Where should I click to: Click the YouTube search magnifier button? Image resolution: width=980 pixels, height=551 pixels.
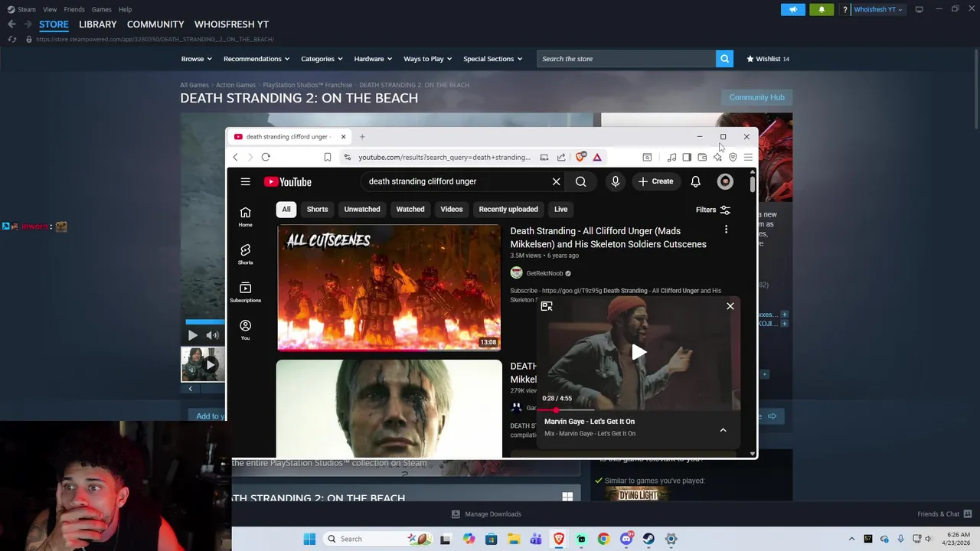tap(581, 181)
